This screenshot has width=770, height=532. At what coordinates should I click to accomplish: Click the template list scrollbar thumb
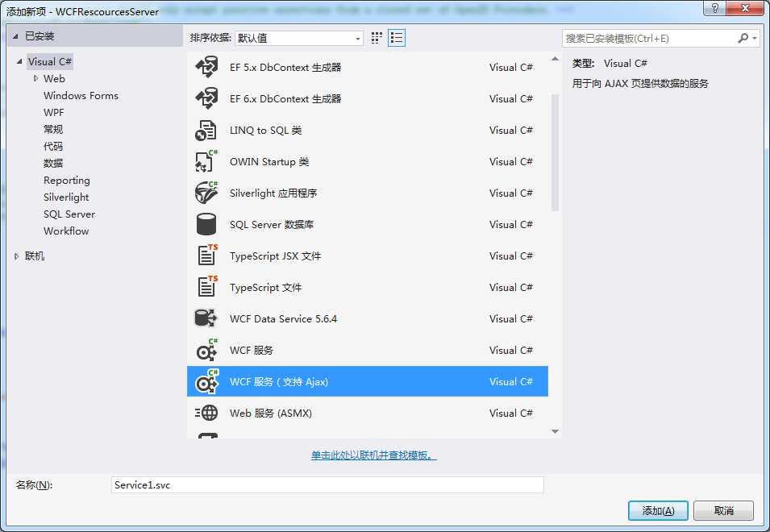click(x=555, y=152)
